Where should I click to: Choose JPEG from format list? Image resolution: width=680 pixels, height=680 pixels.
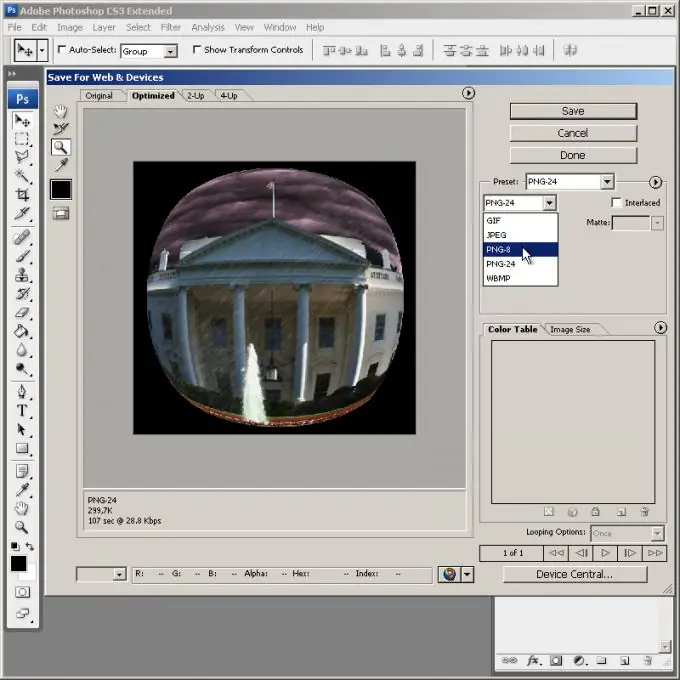point(520,235)
